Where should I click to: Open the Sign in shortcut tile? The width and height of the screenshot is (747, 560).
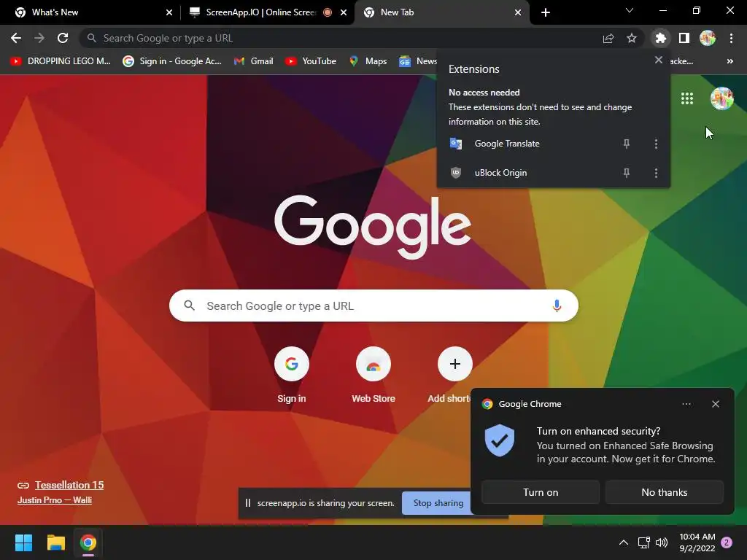(x=292, y=376)
